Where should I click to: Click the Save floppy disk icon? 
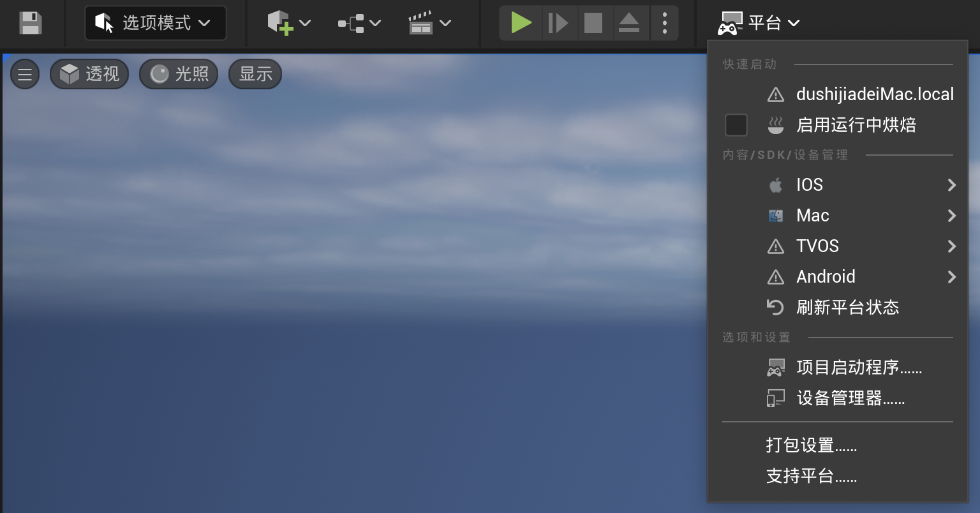tap(30, 23)
